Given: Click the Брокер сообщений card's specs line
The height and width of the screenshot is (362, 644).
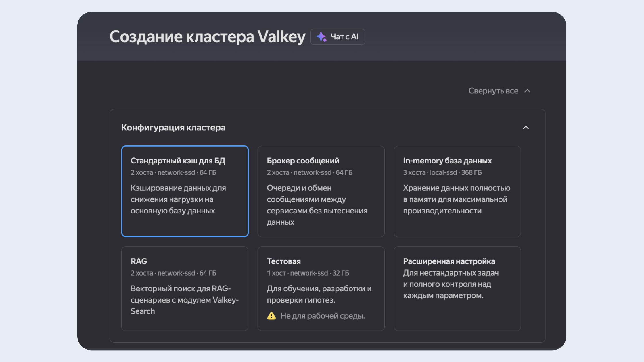Looking at the screenshot, I should tap(310, 172).
